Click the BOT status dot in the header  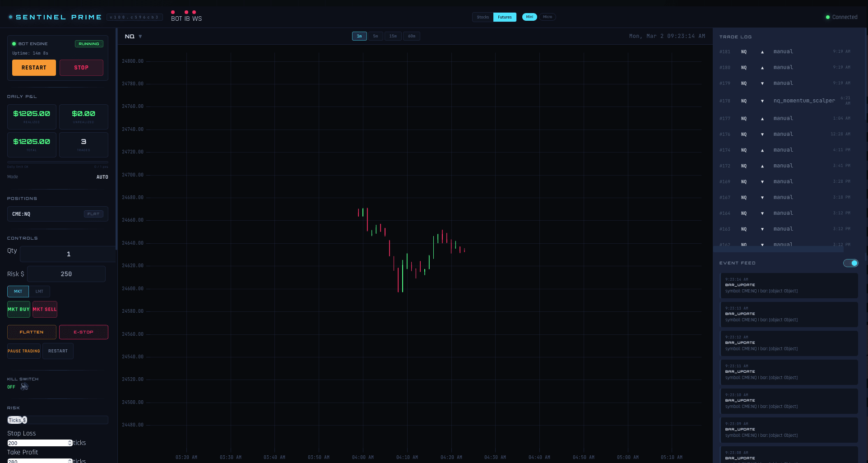[173, 12]
